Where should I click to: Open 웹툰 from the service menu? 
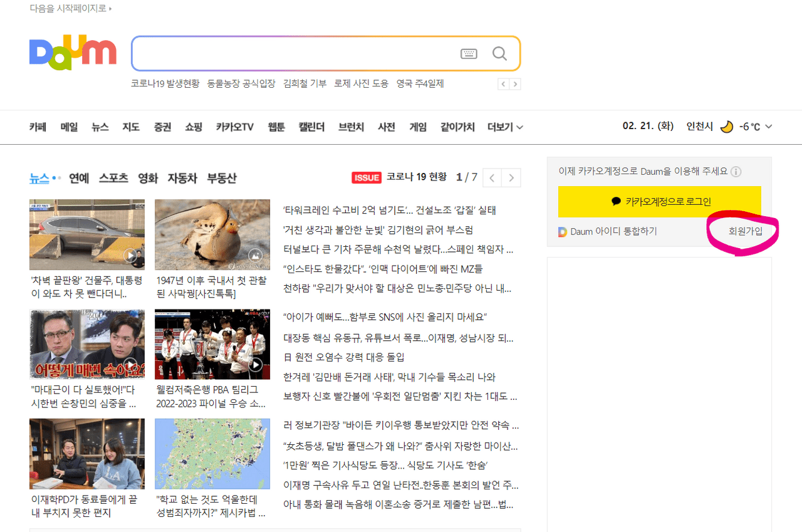pos(276,127)
